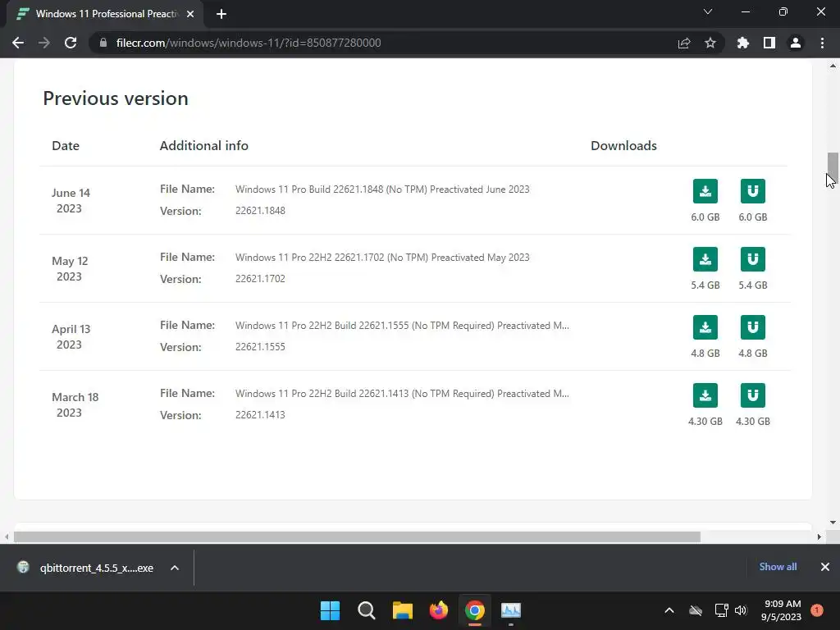Click the scroll up arrow of the page

[833, 66]
